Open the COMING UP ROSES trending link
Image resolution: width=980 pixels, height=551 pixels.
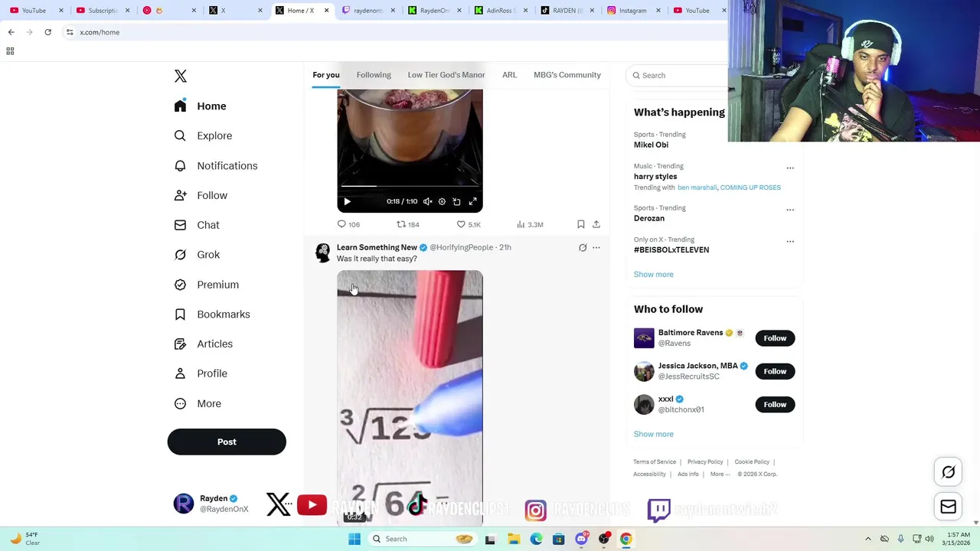coord(750,187)
